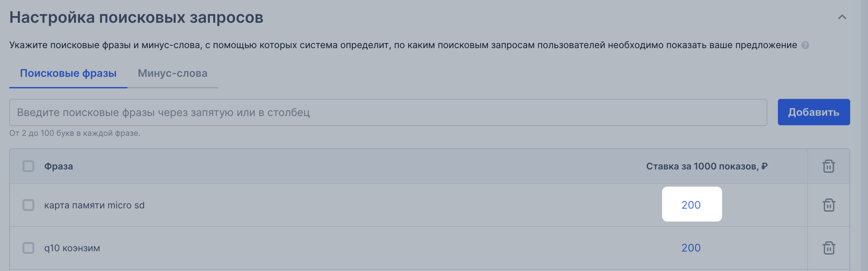The height and width of the screenshot is (271, 868).
Task: Open the help tooltip question mark icon
Action: pos(805,45)
